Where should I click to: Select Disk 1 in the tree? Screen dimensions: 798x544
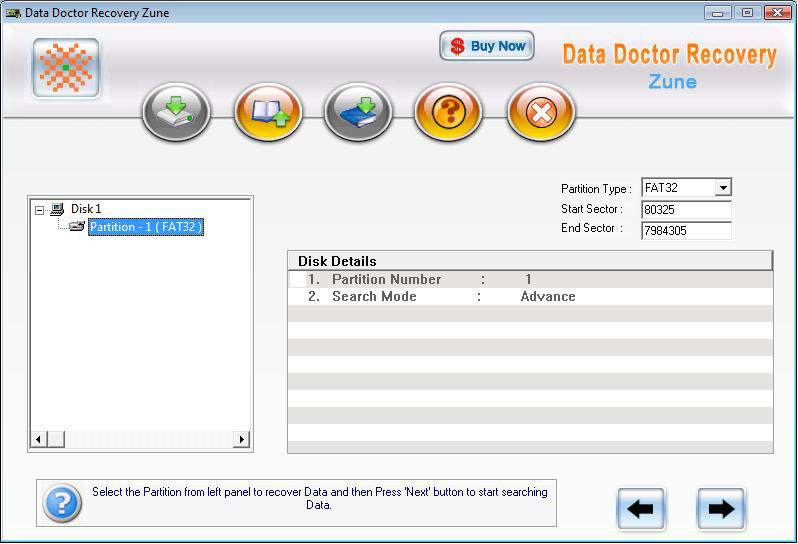[86, 209]
